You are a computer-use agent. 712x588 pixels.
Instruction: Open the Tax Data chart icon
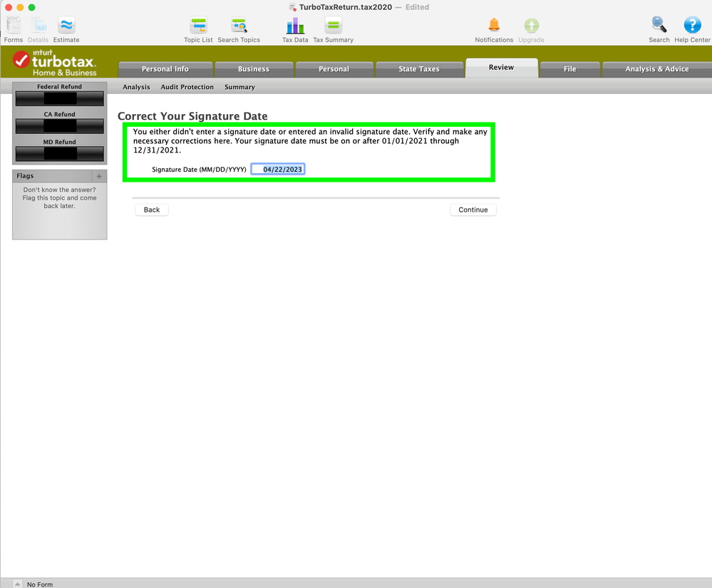(x=295, y=26)
